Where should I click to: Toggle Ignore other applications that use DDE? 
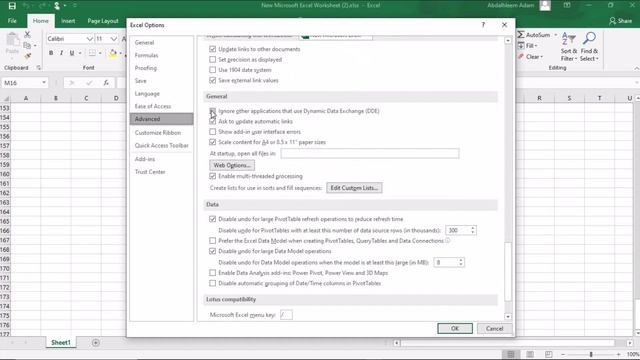coord(213,111)
